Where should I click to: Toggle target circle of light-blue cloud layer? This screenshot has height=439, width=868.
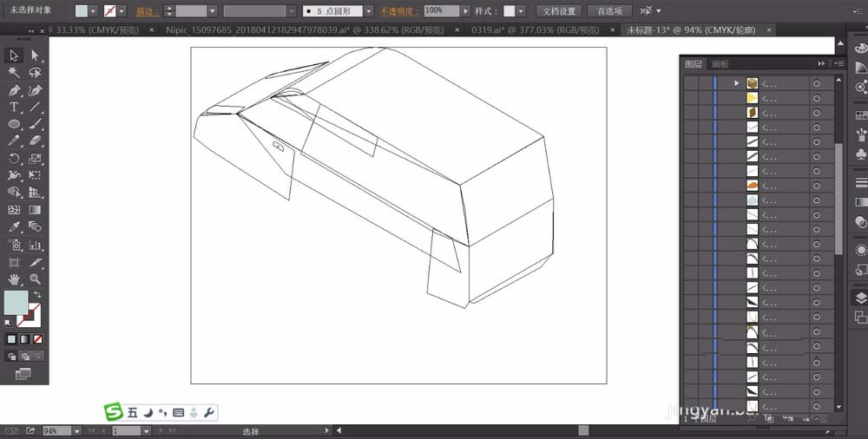coord(817,200)
